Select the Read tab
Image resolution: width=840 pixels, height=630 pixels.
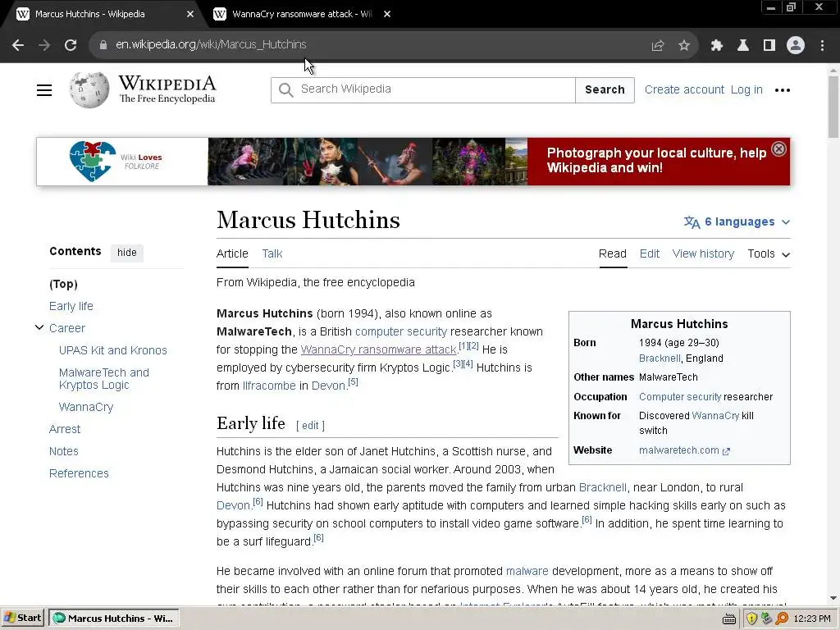point(612,253)
